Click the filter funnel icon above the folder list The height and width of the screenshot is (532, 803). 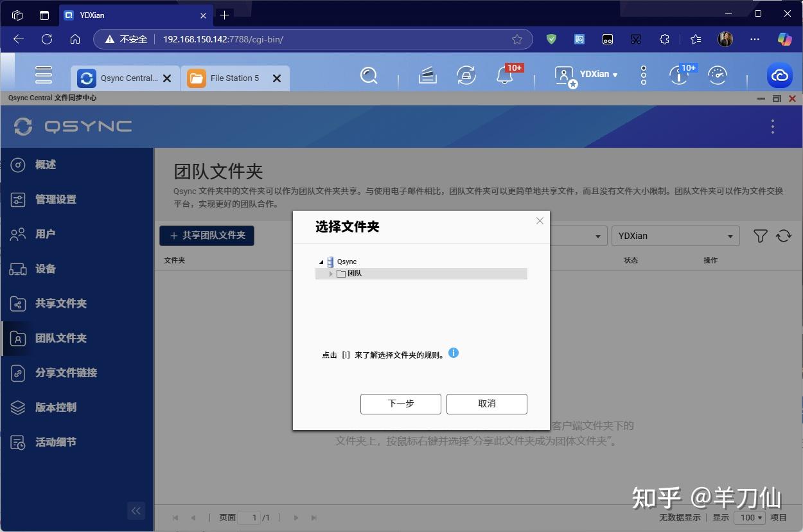pyautogui.click(x=760, y=236)
